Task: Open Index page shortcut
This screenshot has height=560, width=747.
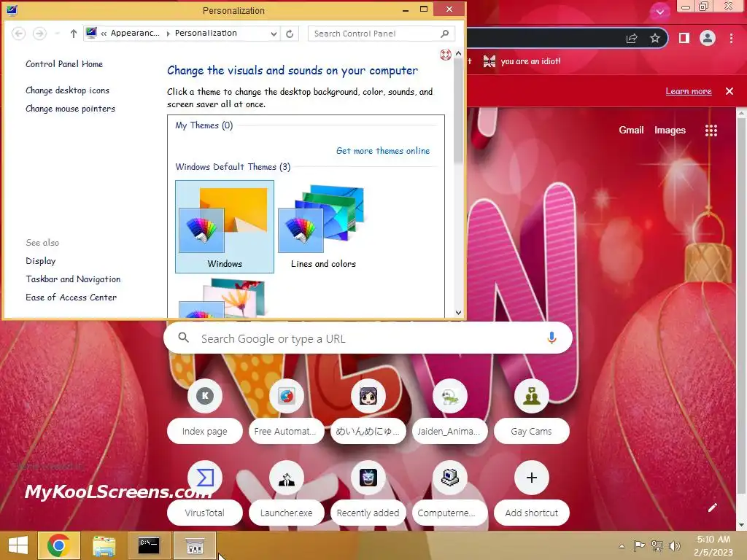Action: (205, 412)
